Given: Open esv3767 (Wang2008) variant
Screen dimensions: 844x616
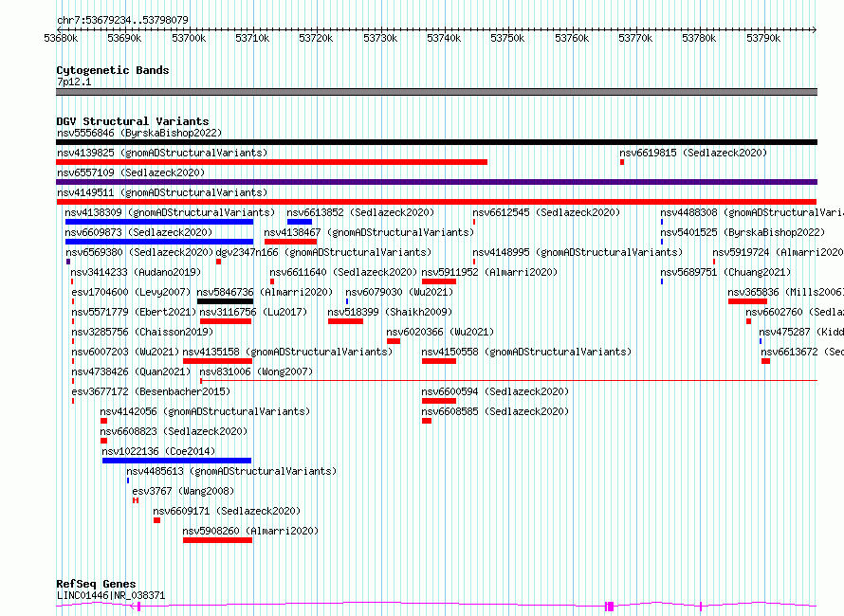Looking at the screenshot, I should (x=183, y=491).
